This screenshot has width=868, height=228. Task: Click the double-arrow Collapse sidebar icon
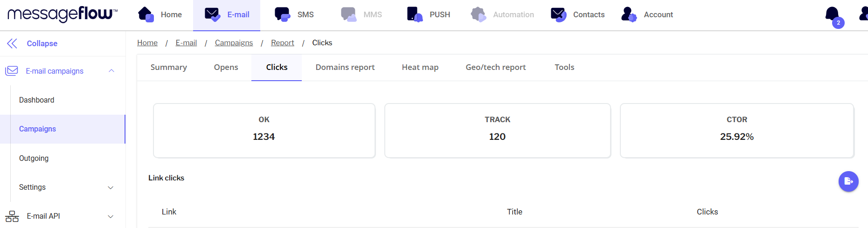(12, 43)
